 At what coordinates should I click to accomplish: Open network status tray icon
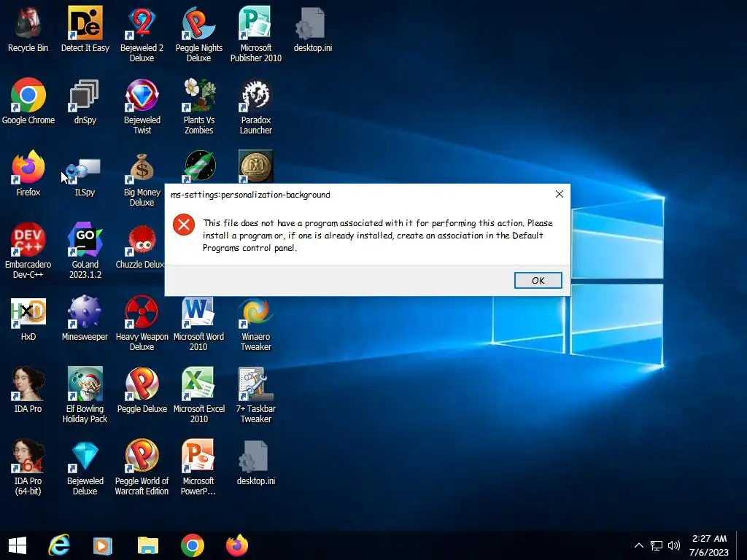(657, 545)
